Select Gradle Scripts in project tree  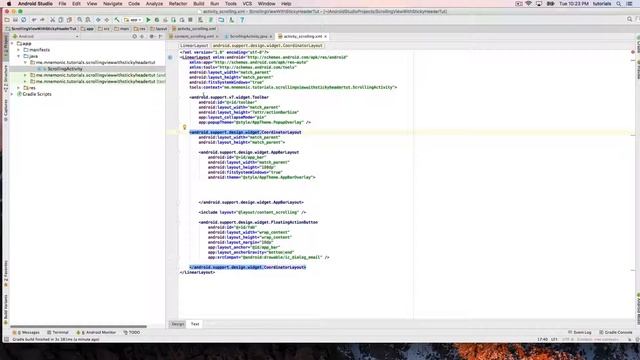(x=37, y=94)
